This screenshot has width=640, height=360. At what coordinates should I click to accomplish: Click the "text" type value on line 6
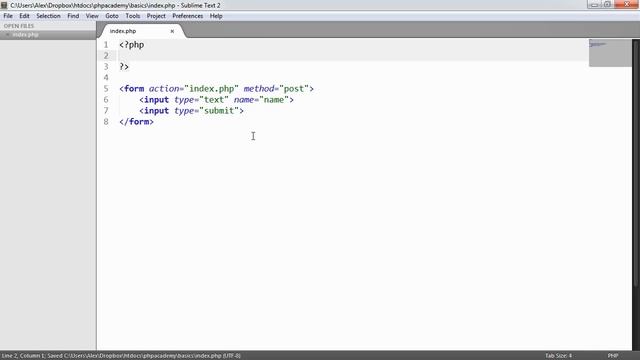214,100
